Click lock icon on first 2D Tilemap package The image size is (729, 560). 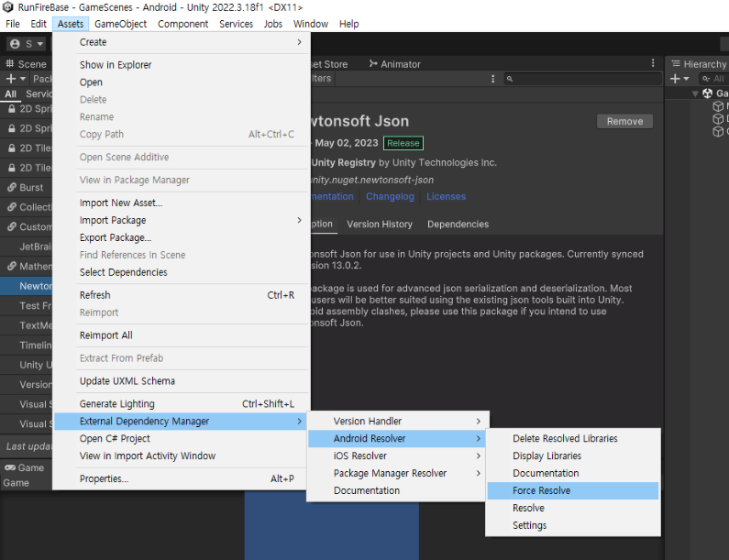click(12, 148)
